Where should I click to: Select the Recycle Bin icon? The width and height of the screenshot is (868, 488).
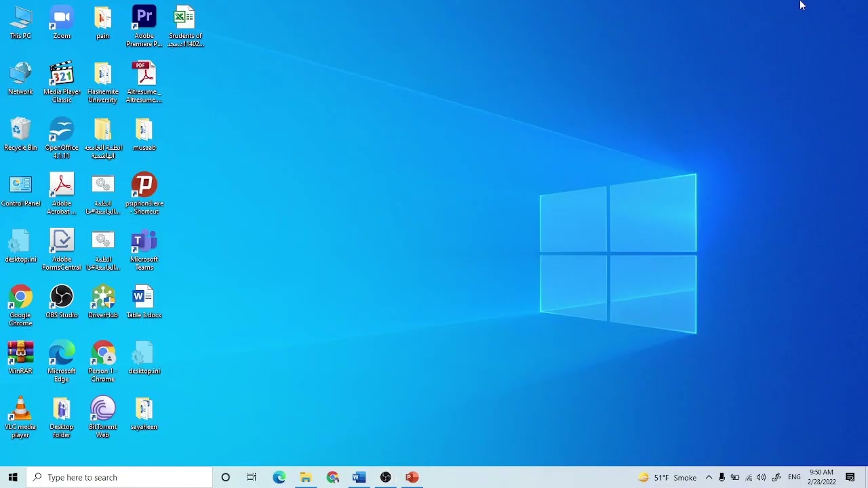click(x=20, y=134)
